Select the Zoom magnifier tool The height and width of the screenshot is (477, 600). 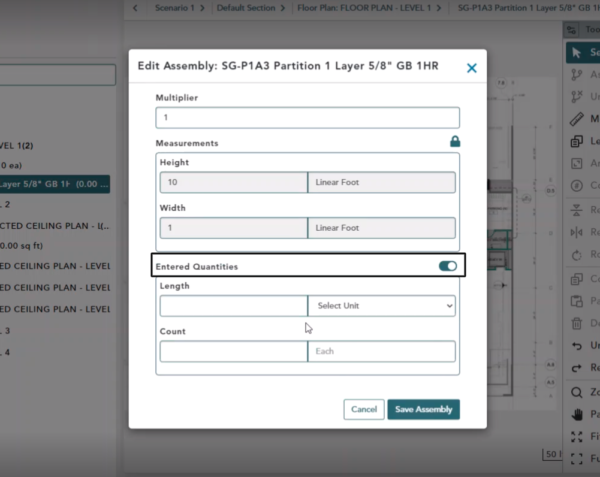tap(576, 392)
